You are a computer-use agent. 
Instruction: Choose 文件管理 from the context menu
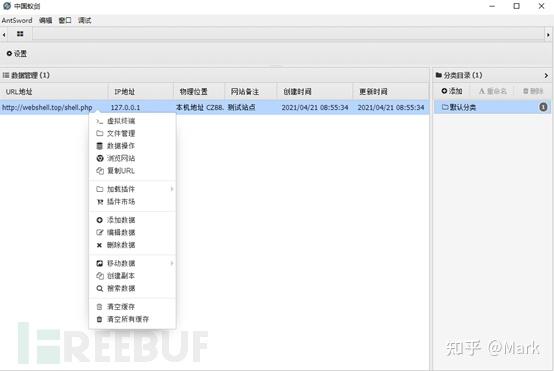(x=132, y=133)
